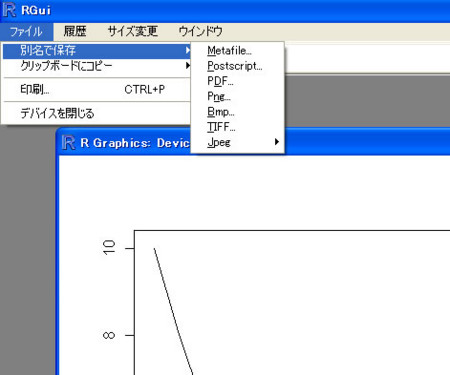Choose 印刷... menu entry
The image size is (450, 375).
coord(97,90)
